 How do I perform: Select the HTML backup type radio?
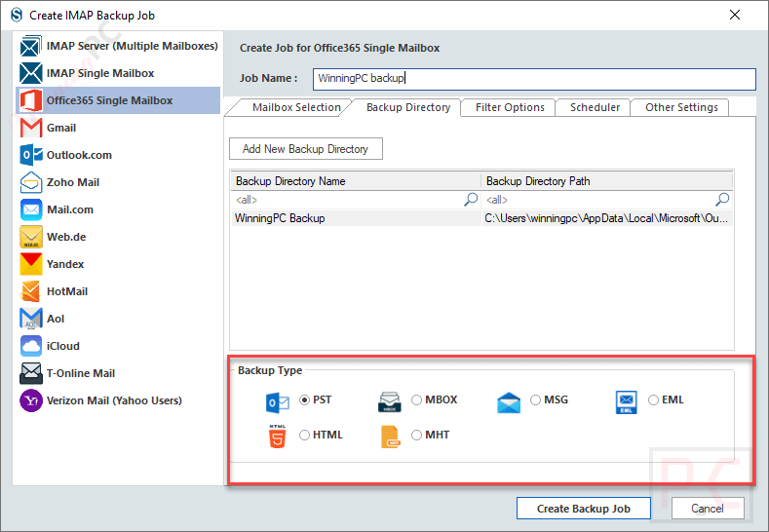(x=304, y=435)
